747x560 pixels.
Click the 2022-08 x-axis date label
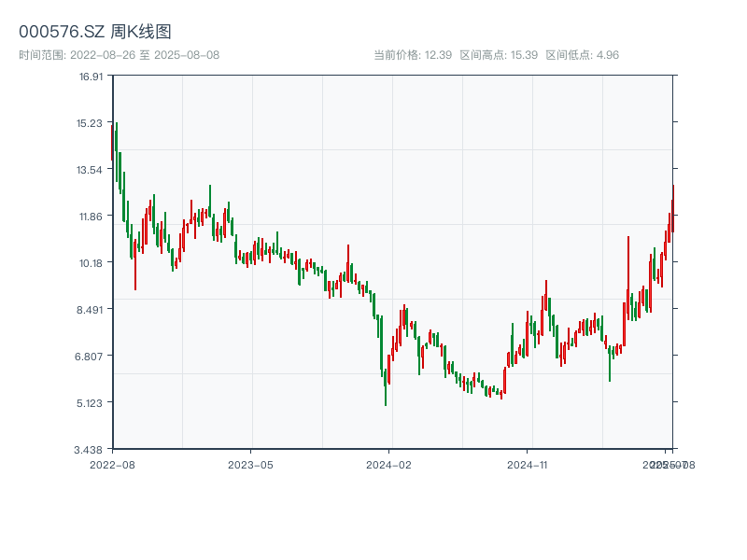click(x=112, y=464)
